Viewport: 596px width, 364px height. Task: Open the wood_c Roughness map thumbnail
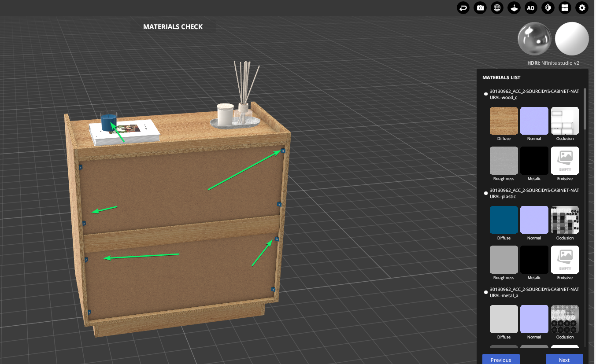[504, 161]
